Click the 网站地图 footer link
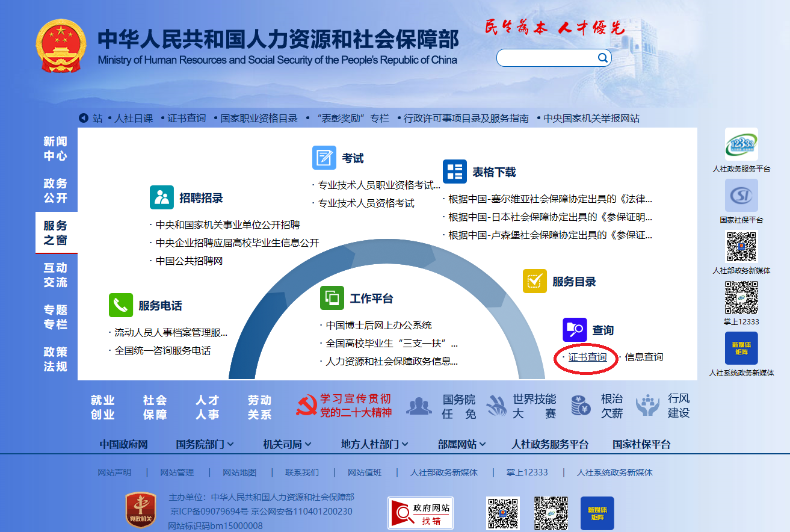 pos(239,472)
